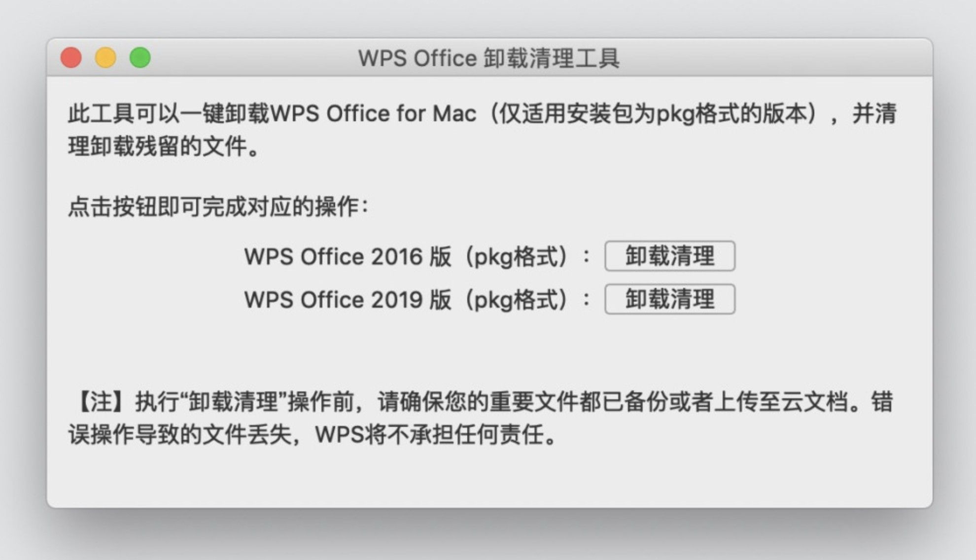Zoom the window with the green button
976x560 pixels.
140,58
